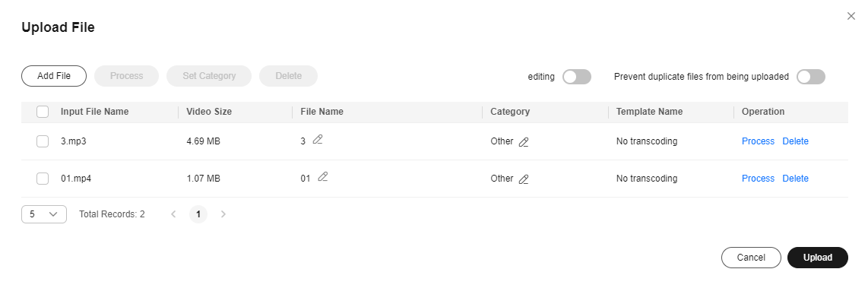The image size is (868, 288).
Task: Edit file name of 3.mp3 with pencil icon
Action: coord(318,140)
